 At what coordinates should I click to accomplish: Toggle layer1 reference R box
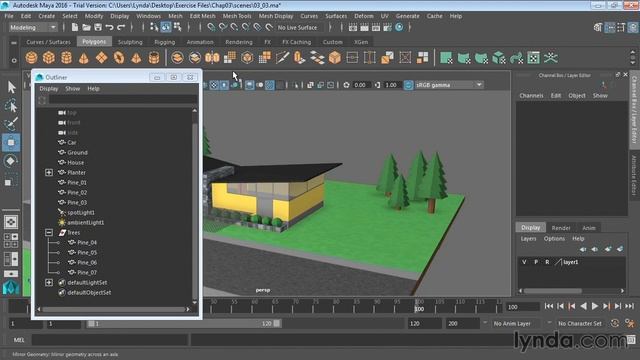click(x=547, y=262)
